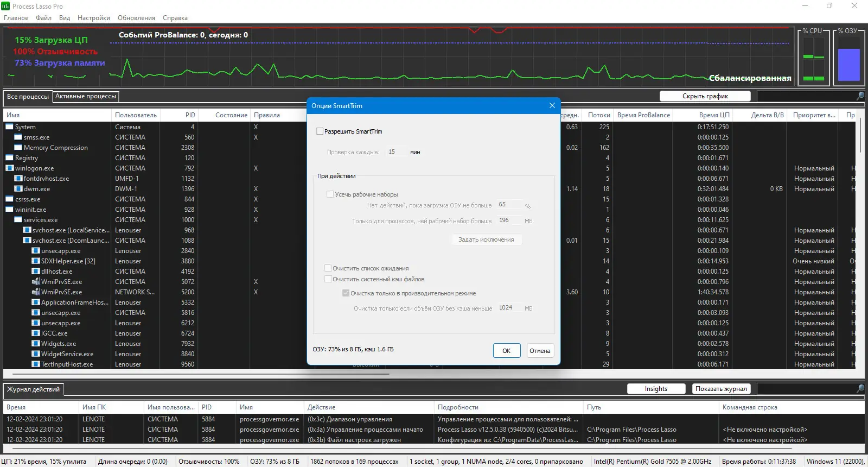Click the SDXHelper.exe [32] icon
The image size is (868, 467).
pos(35,261)
